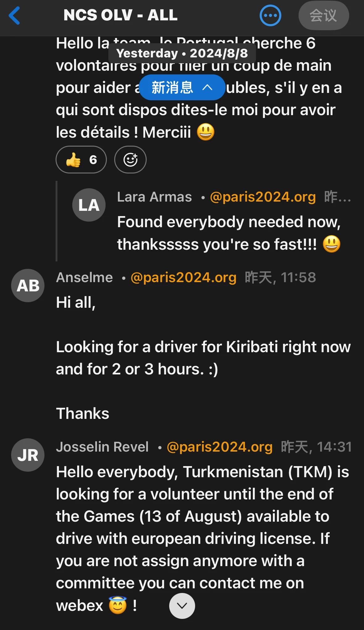Open Lara Armas's name in the reply

154,197
